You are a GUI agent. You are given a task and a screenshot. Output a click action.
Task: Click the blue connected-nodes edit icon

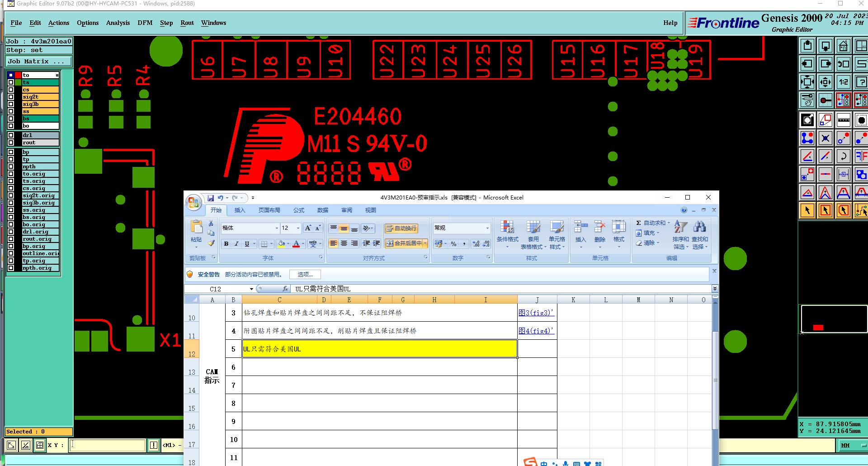pos(807,138)
